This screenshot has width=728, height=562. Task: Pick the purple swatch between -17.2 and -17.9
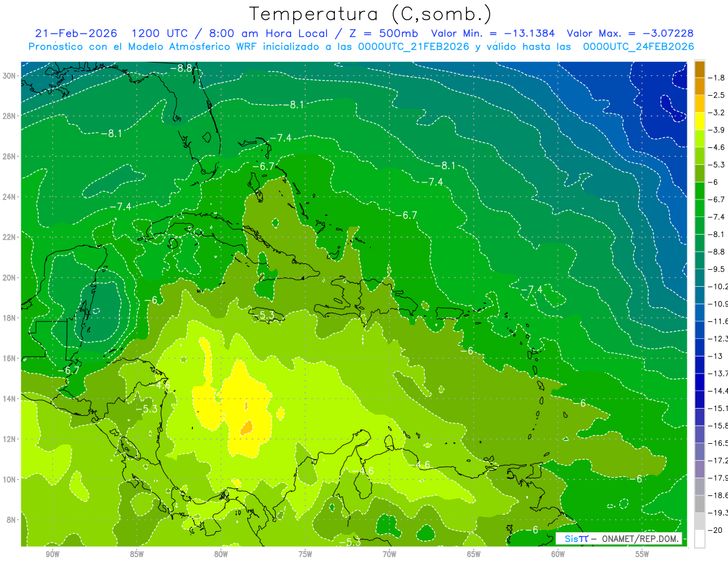699,469
